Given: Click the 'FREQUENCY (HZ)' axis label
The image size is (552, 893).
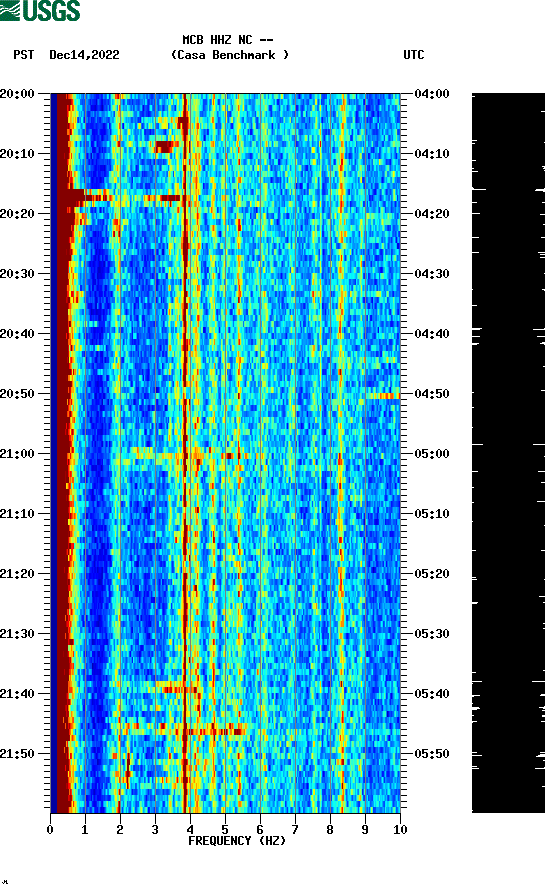Looking at the screenshot, I should [237, 841].
